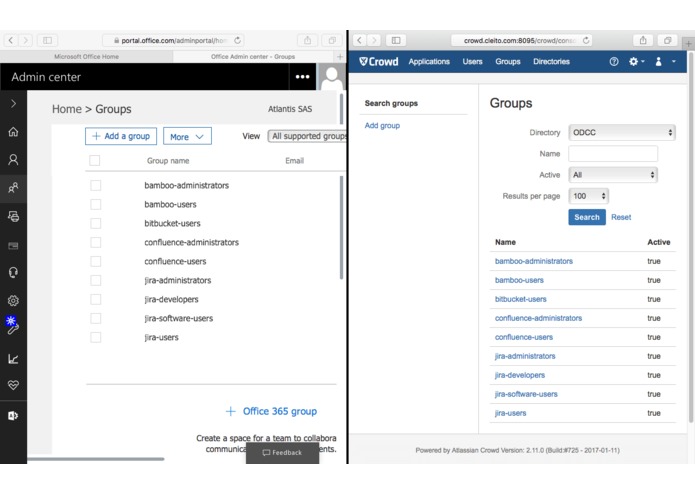Go forward in the Office portal browser
695x494 pixels.
[x=26, y=40]
